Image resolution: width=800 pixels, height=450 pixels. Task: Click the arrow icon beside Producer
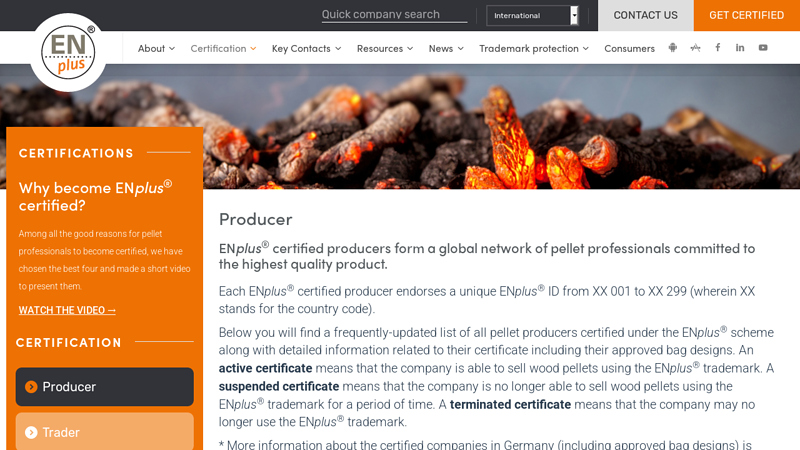[x=31, y=387]
